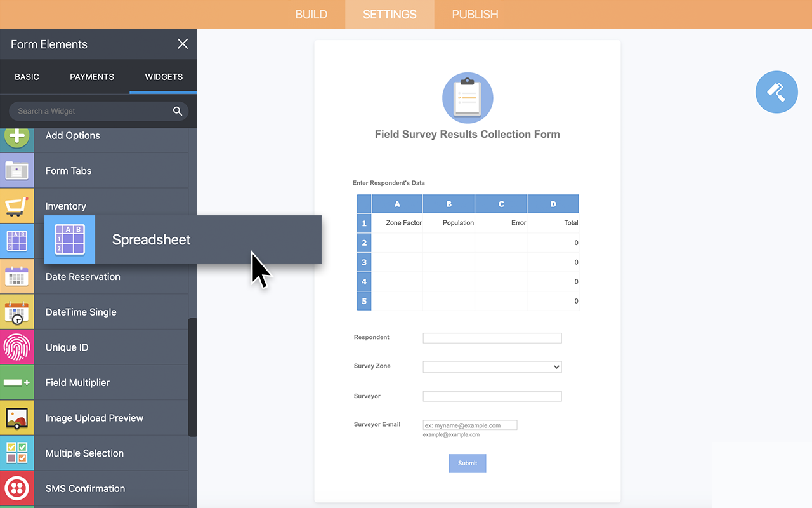The image size is (812, 508).
Task: Click the search magnifier icon
Action: click(x=178, y=111)
